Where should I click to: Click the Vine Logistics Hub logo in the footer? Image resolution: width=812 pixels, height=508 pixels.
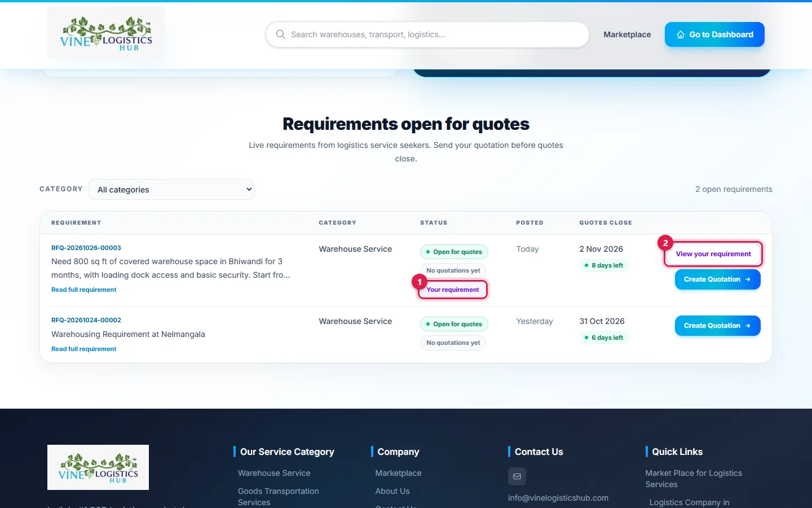[x=98, y=467]
